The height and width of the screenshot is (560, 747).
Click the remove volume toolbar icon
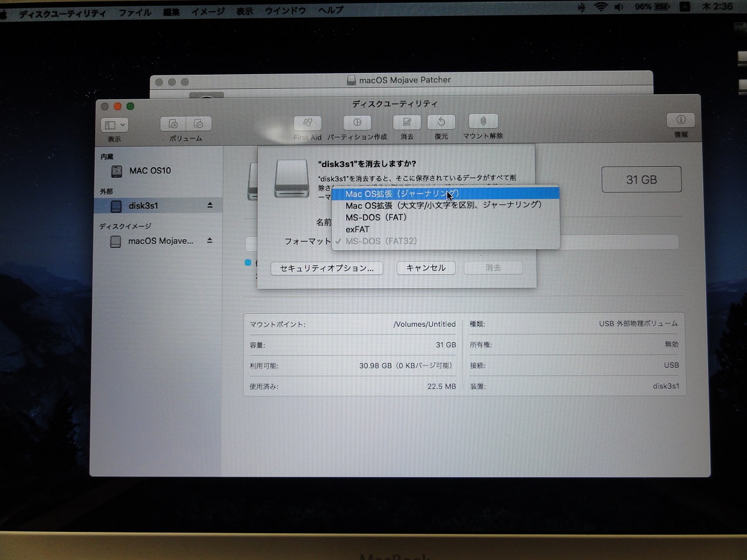tap(199, 124)
